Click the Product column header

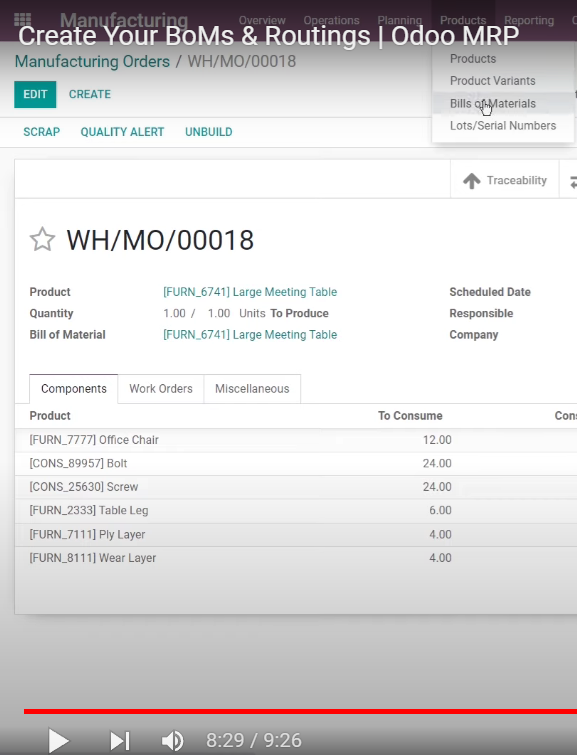[x=50, y=416]
